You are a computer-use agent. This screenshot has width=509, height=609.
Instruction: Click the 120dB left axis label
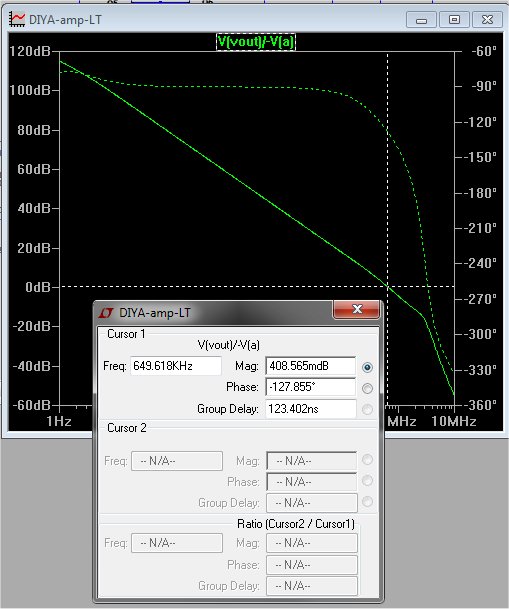[x=30, y=51]
